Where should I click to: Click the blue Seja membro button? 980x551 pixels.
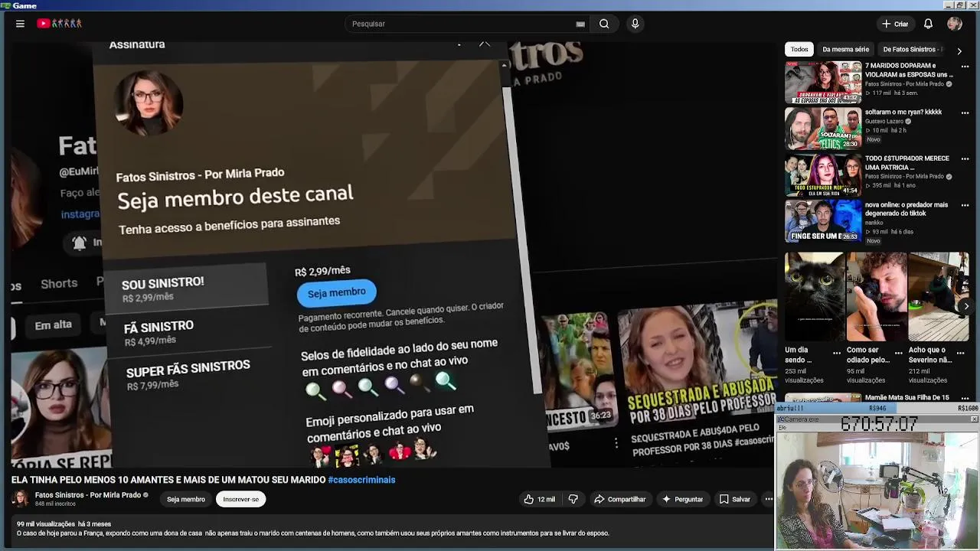[336, 292]
